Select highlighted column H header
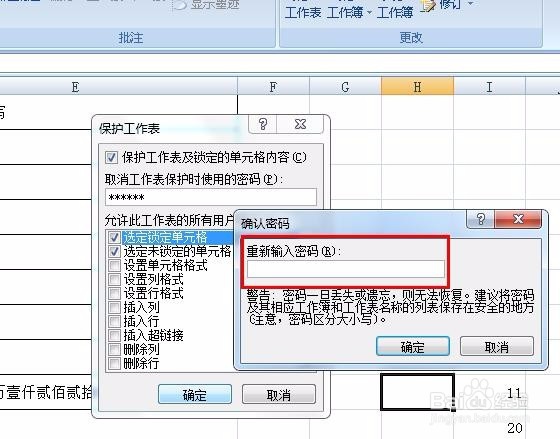 (x=417, y=87)
